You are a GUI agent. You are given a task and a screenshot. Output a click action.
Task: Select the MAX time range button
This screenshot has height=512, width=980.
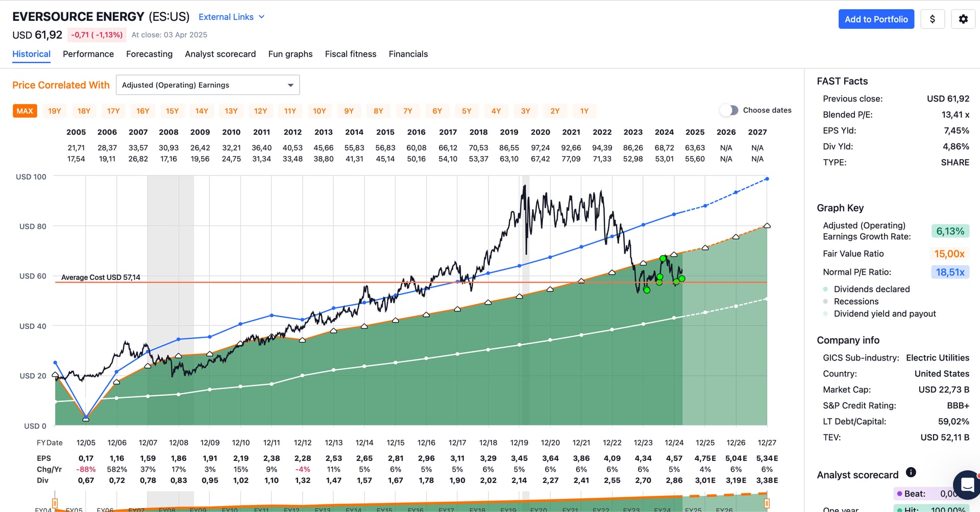click(24, 111)
